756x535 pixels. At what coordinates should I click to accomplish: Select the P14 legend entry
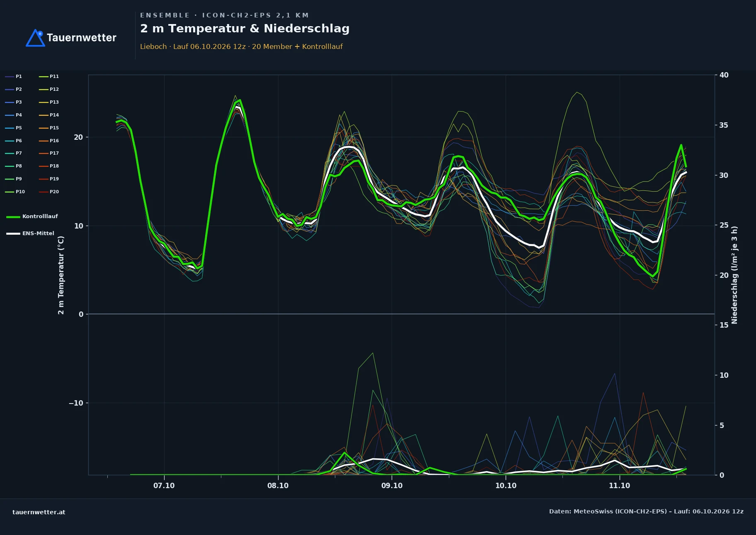[x=49, y=115]
